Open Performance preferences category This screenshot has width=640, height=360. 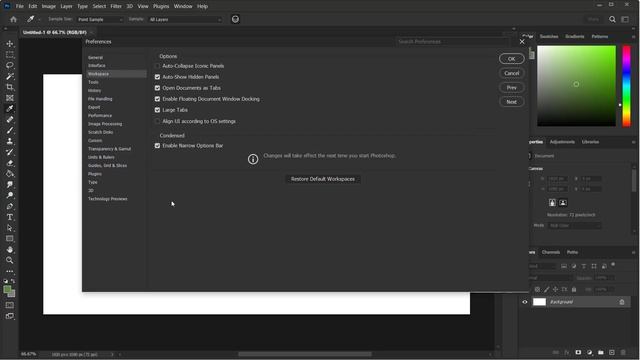click(100, 116)
